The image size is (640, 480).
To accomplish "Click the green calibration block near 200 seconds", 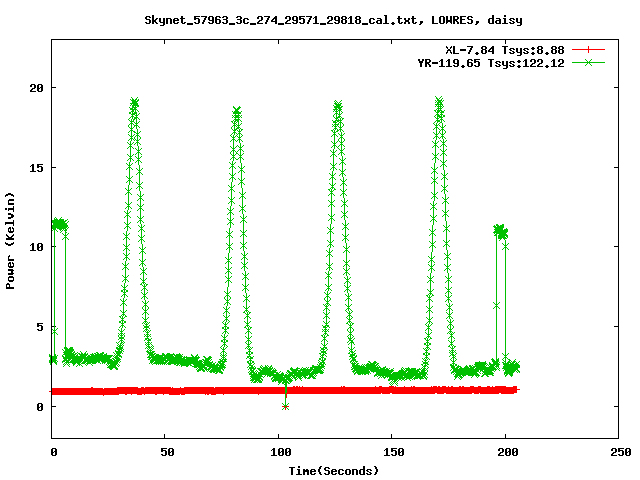I will pyautogui.click(x=500, y=231).
